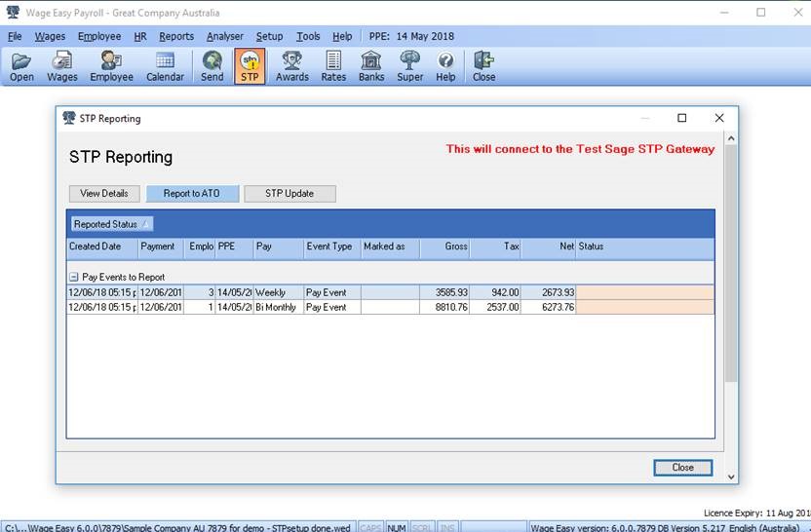The image size is (811, 532).
Task: Select PPE: 14 May 2018 label
Action: tap(411, 37)
